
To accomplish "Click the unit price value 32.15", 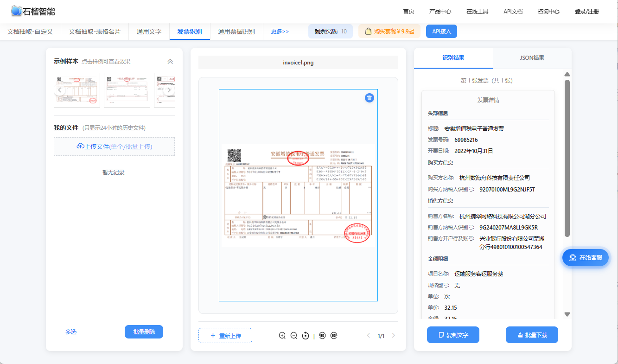I will [451, 308].
